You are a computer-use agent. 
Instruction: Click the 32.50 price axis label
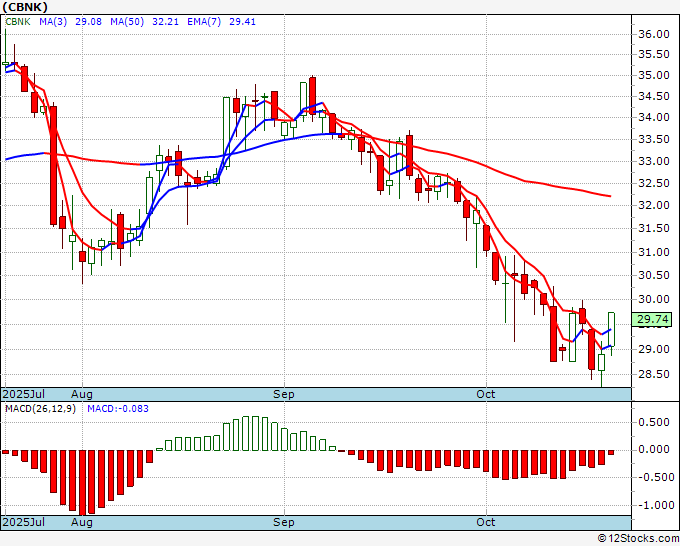point(654,183)
